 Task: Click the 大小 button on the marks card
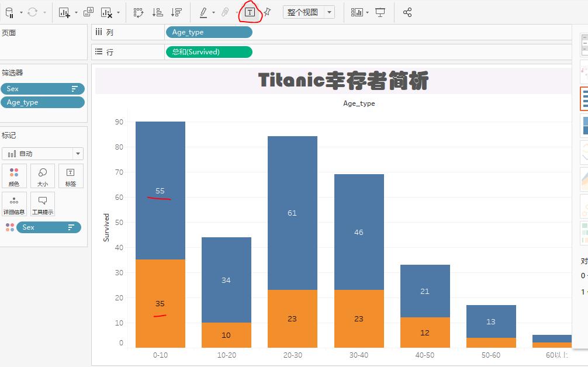pos(42,176)
